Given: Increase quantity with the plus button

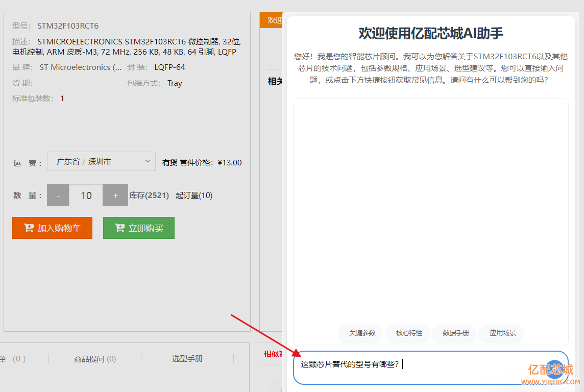Looking at the screenshot, I should pyautogui.click(x=115, y=195).
